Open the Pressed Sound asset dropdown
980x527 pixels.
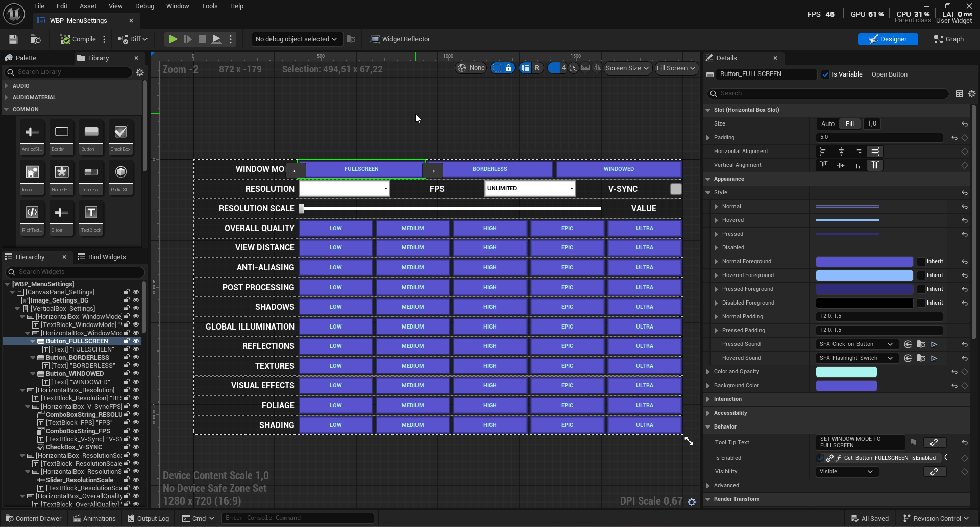(856, 344)
